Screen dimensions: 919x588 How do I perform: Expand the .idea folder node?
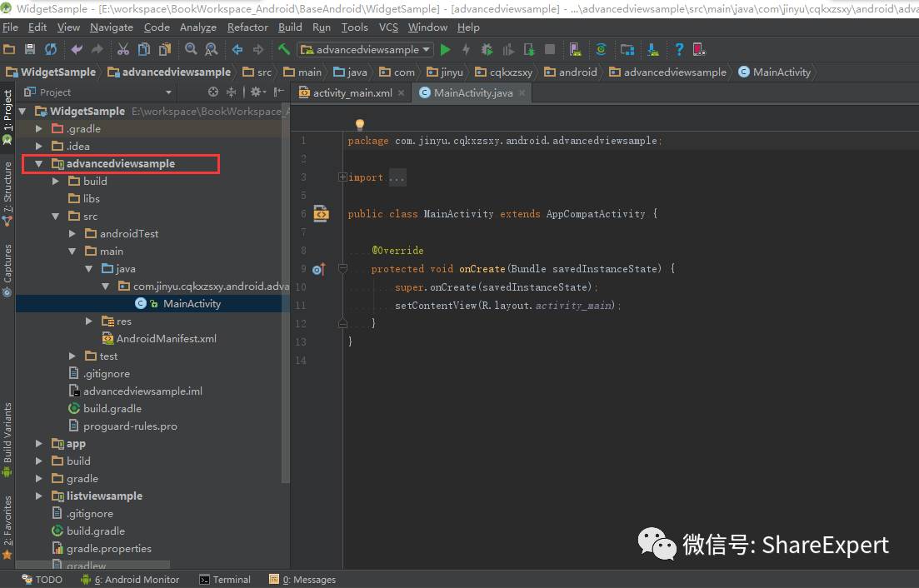[x=38, y=147]
